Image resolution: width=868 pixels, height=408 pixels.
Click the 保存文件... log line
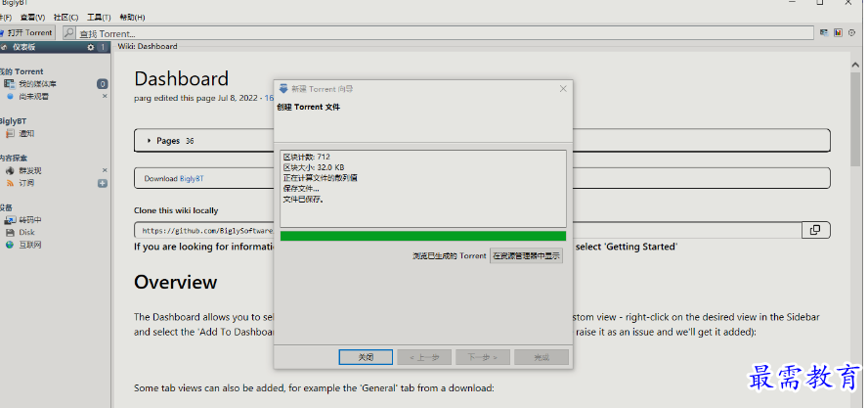click(x=301, y=189)
